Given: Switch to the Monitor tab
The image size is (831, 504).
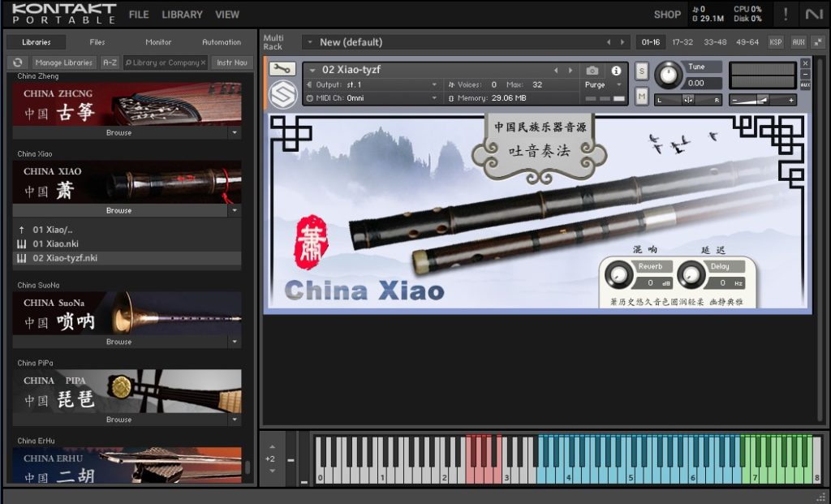Looking at the screenshot, I should [158, 42].
